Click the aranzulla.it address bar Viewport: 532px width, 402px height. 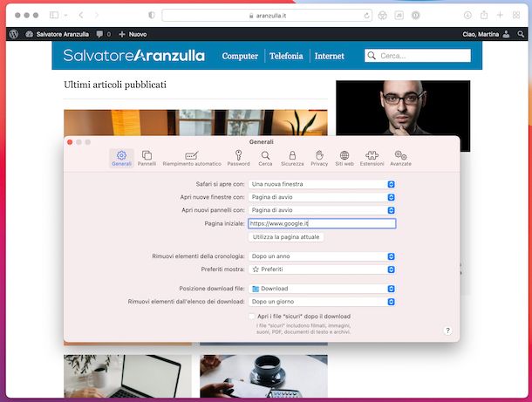tap(267, 16)
